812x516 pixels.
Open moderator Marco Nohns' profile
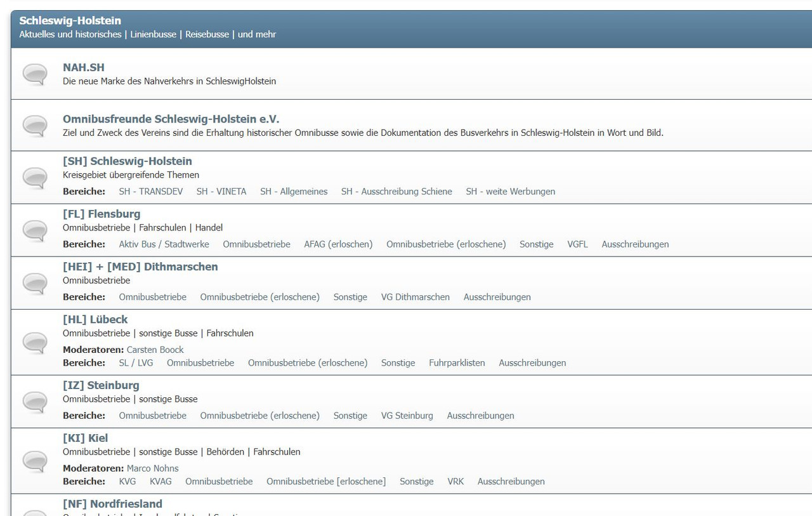tap(153, 468)
